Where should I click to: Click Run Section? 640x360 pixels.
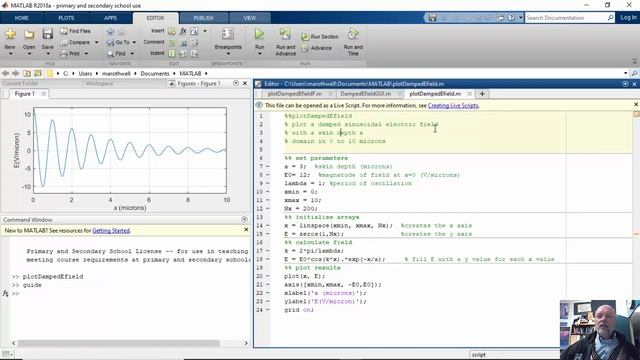(x=320, y=37)
